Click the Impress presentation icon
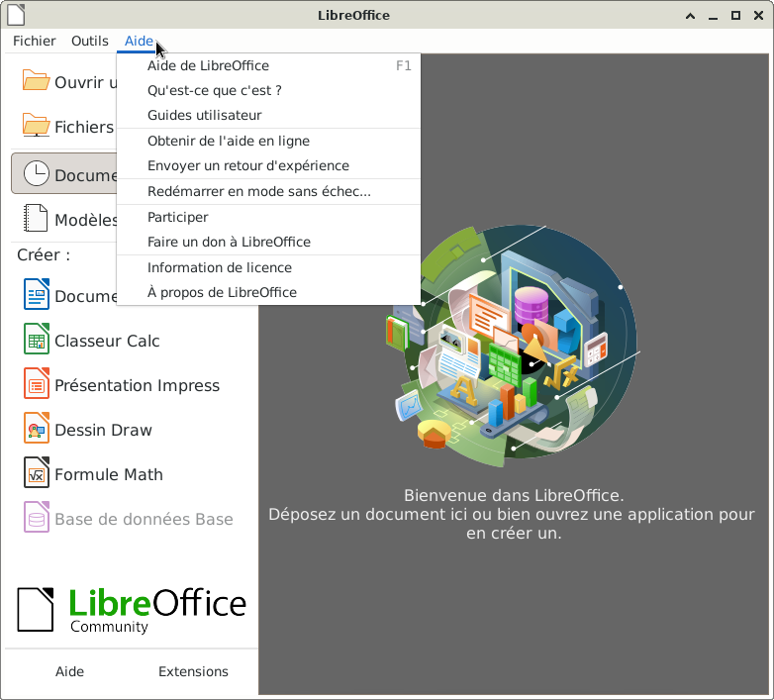774x700 pixels. pos(37,383)
